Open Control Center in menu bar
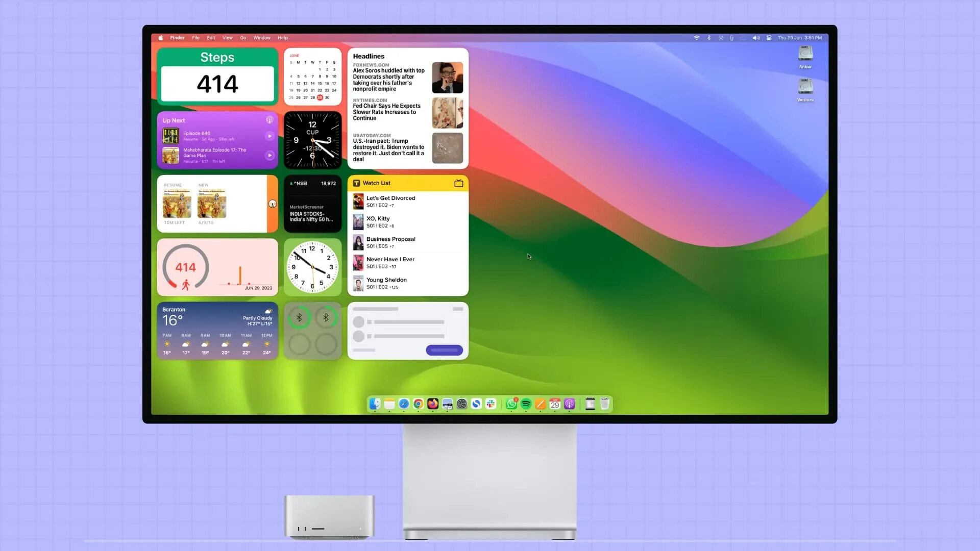This screenshot has height=551, width=980. coord(769,38)
